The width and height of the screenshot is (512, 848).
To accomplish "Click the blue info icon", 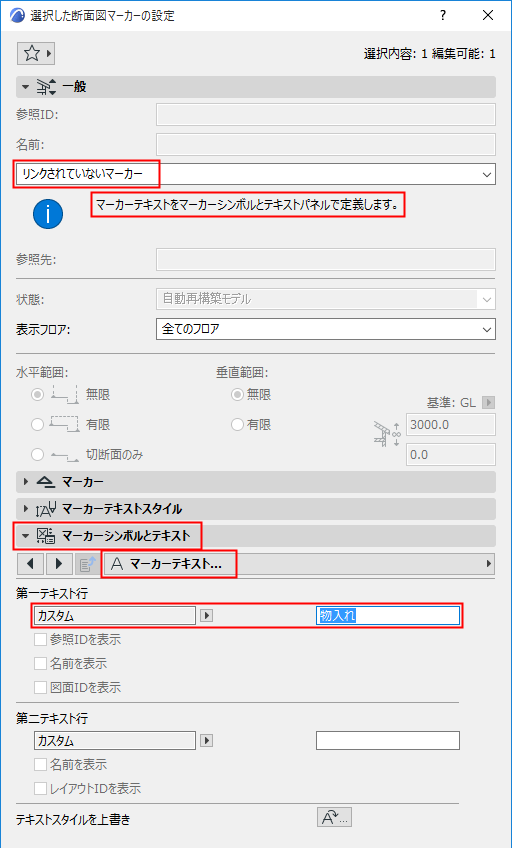I will (x=48, y=215).
